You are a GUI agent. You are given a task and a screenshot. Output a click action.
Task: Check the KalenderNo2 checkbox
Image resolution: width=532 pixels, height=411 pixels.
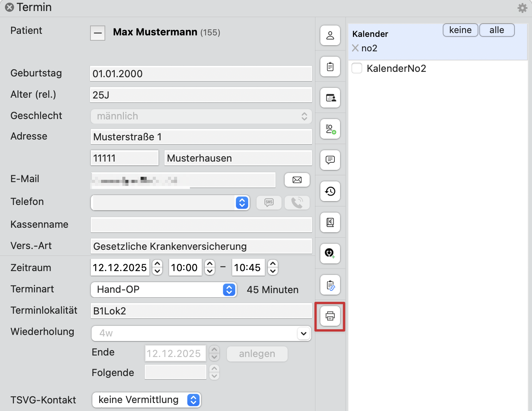click(x=356, y=68)
